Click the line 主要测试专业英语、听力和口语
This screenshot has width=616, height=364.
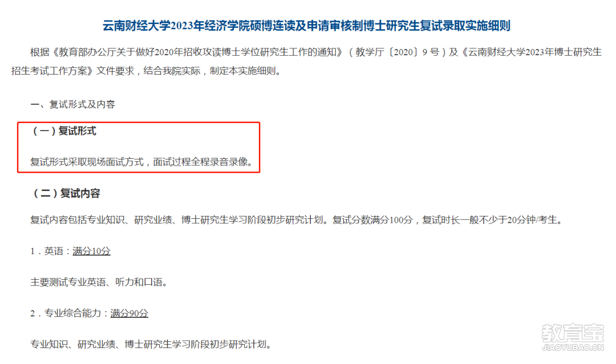click(x=99, y=283)
